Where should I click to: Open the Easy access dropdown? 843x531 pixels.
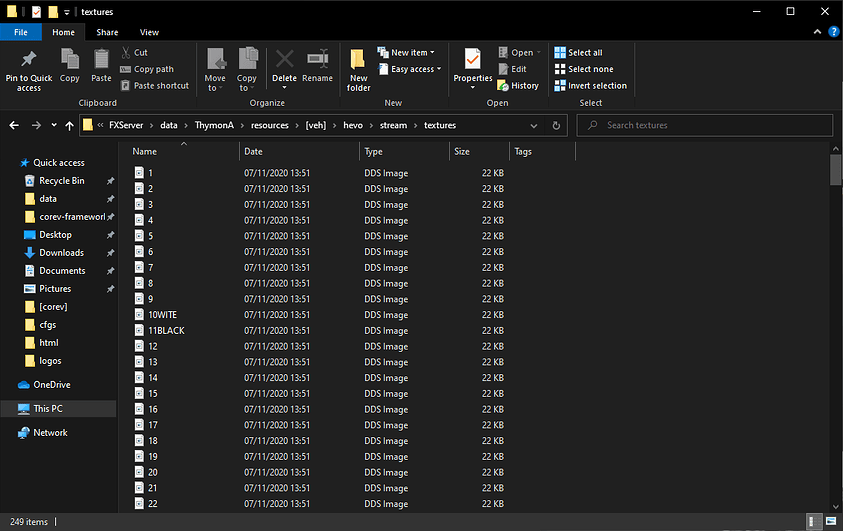coord(410,69)
